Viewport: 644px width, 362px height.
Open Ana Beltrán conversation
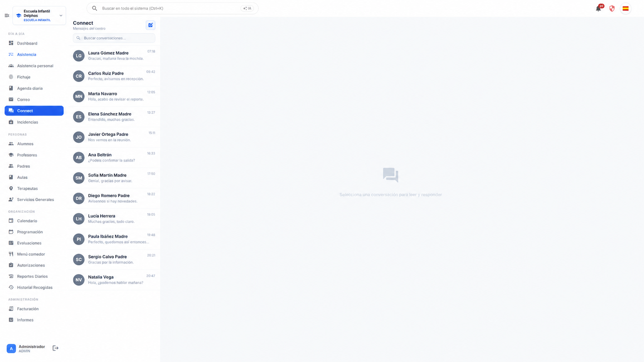(114, 158)
